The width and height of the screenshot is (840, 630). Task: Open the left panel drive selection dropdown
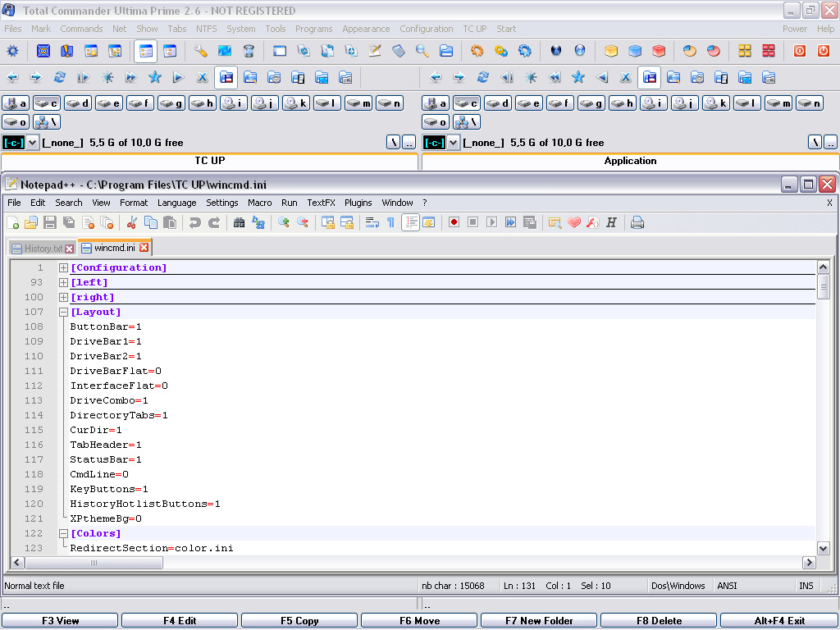click(32, 143)
